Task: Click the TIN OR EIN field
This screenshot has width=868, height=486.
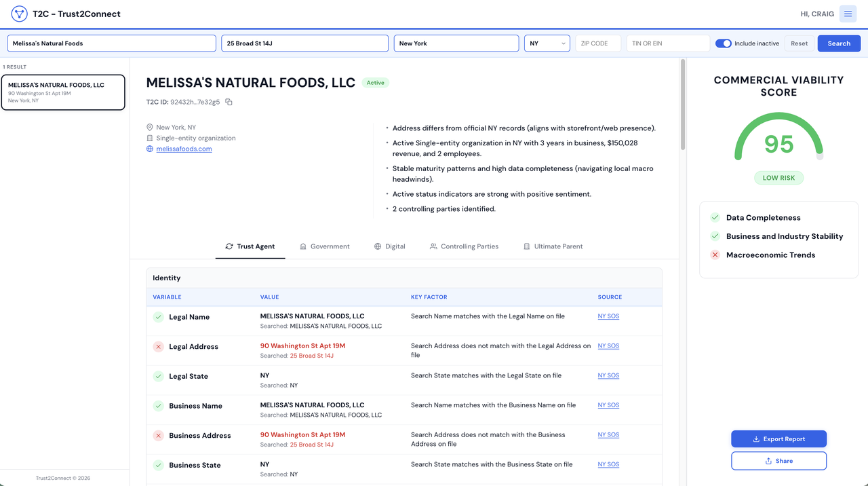Action: (668, 43)
